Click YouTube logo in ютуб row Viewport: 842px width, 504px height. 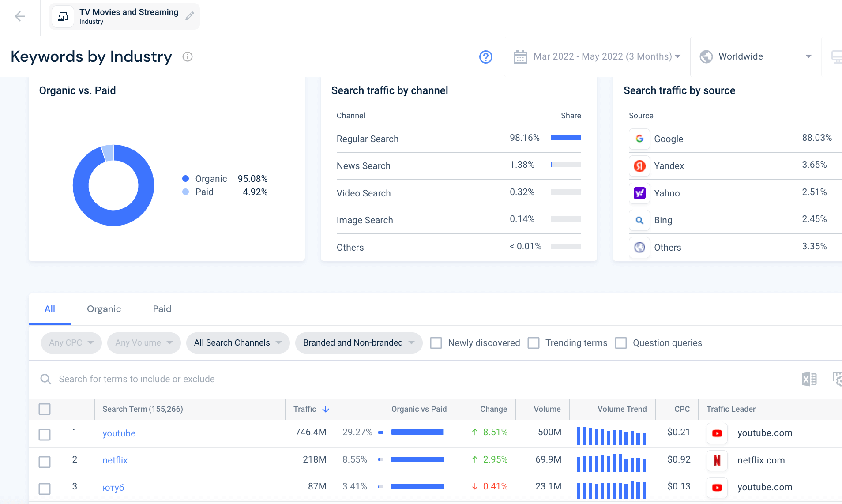coord(717,487)
